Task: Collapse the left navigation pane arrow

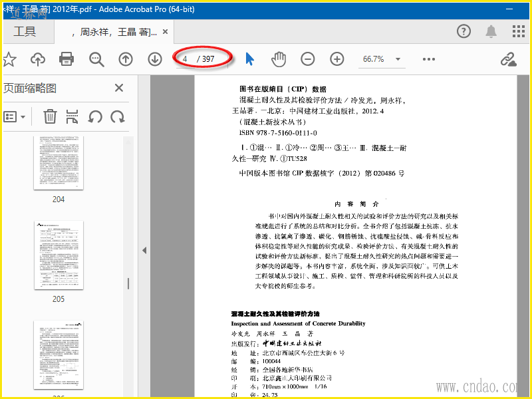Action: (144, 251)
